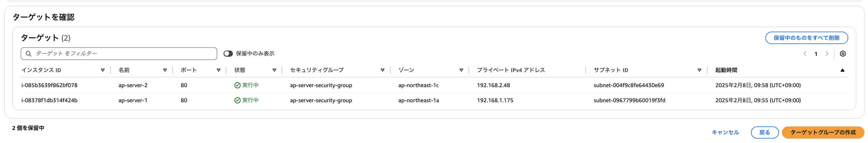The image size is (868, 143).
Task: Click the ターゲット (2) table title
Action: coord(46,38)
